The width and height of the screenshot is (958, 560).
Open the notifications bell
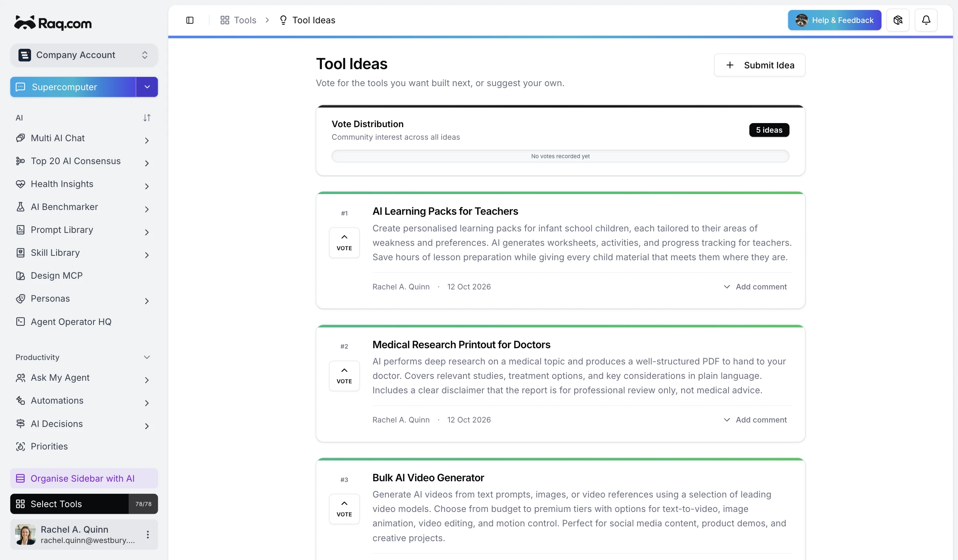click(x=926, y=20)
